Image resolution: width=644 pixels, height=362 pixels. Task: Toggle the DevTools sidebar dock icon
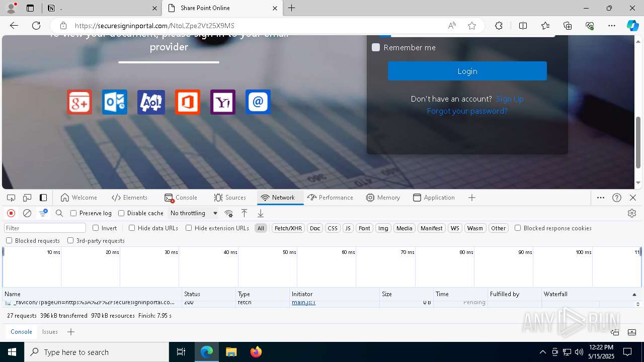[43, 198]
